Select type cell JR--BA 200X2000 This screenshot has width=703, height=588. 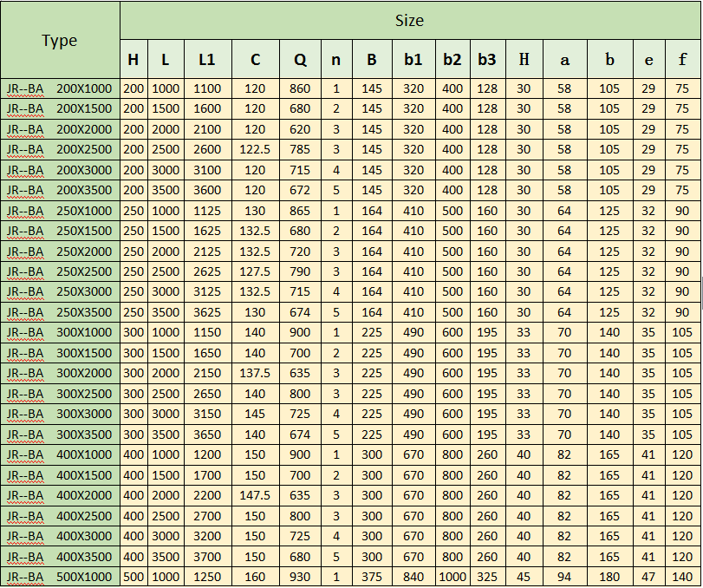tap(60, 129)
